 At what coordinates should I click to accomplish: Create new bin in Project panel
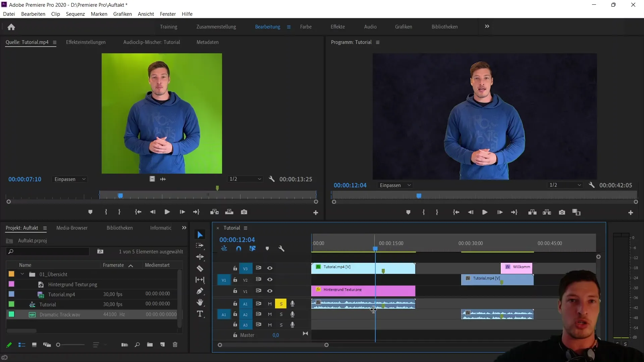point(150,345)
